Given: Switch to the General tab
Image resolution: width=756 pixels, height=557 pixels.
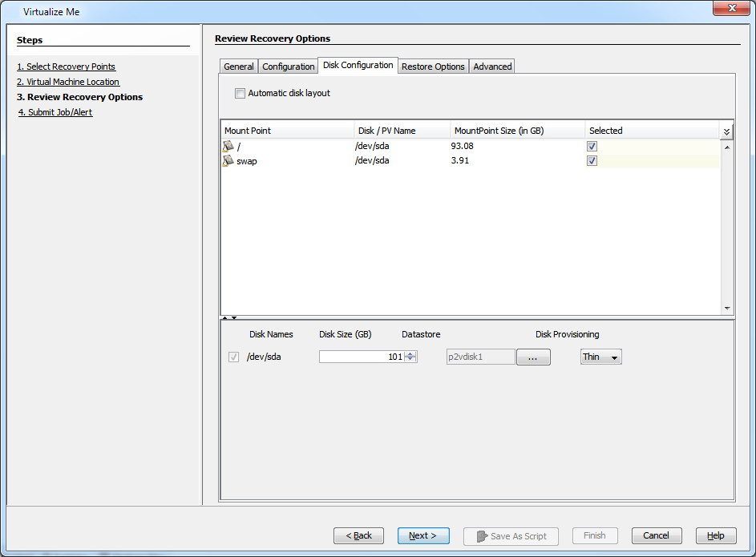Looking at the screenshot, I should point(239,67).
